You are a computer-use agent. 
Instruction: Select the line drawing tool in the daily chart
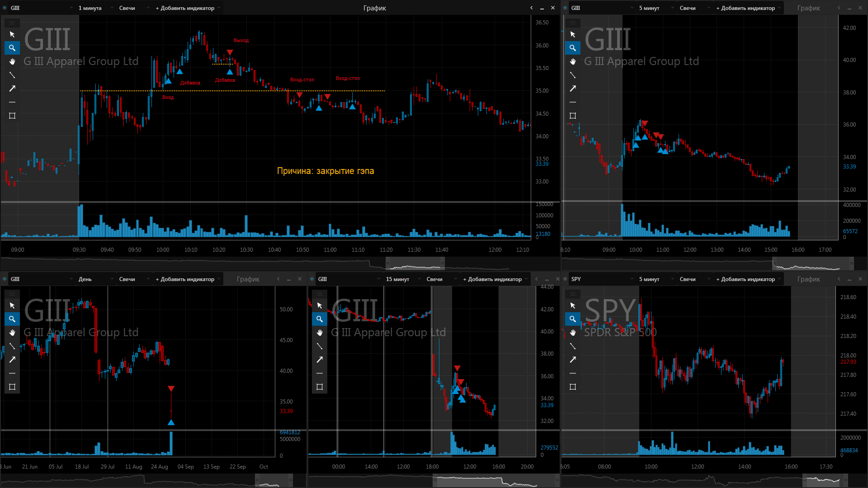(x=12, y=346)
